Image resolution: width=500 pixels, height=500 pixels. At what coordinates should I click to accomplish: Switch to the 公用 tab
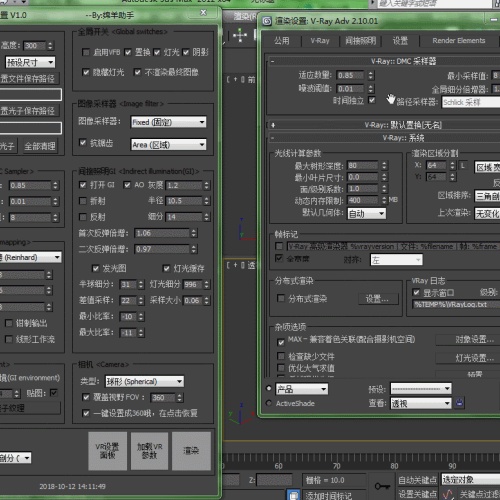pos(282,41)
